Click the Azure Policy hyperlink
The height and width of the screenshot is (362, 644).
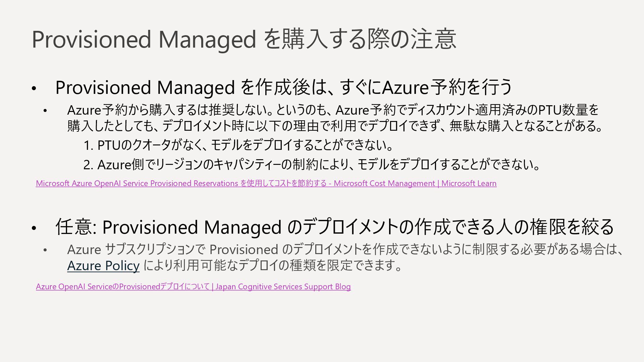pyautogui.click(x=103, y=266)
